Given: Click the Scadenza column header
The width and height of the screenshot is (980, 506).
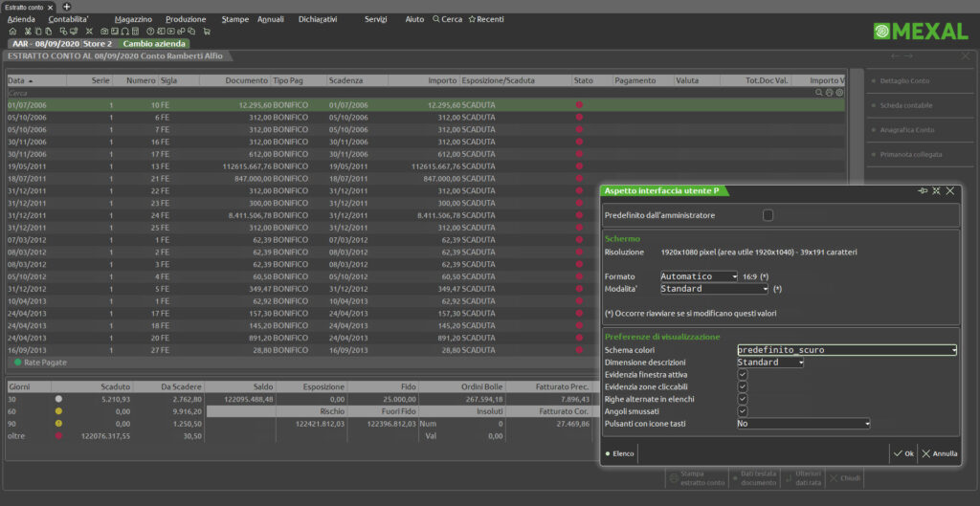Looking at the screenshot, I should click(357, 80).
